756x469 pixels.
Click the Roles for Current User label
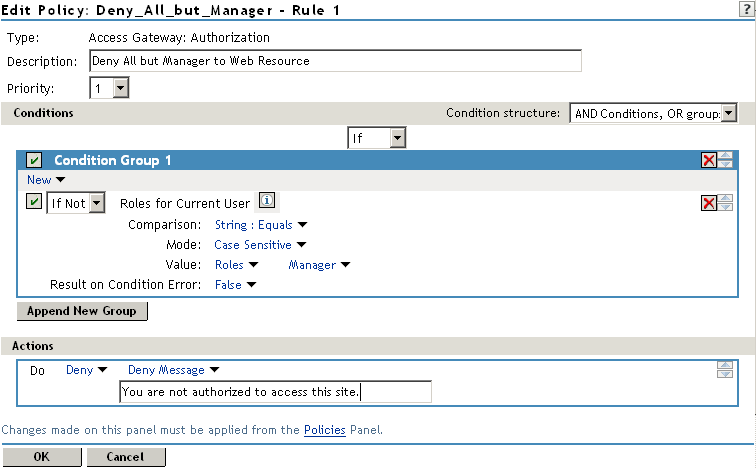click(x=185, y=203)
